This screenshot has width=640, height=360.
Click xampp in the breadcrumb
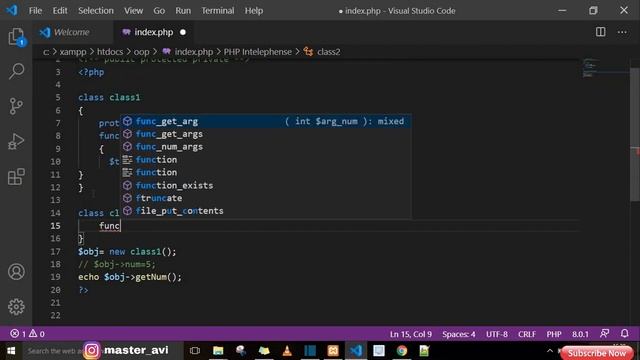tap(73, 52)
